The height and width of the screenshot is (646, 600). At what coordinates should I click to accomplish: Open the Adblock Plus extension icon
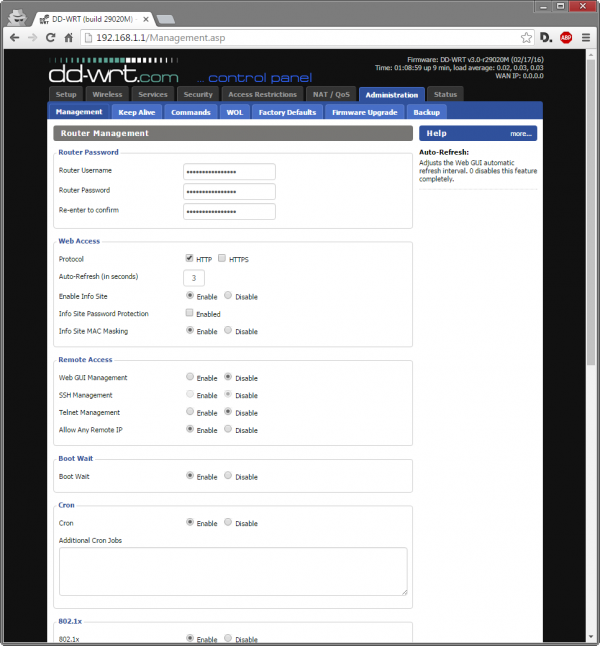pos(566,37)
